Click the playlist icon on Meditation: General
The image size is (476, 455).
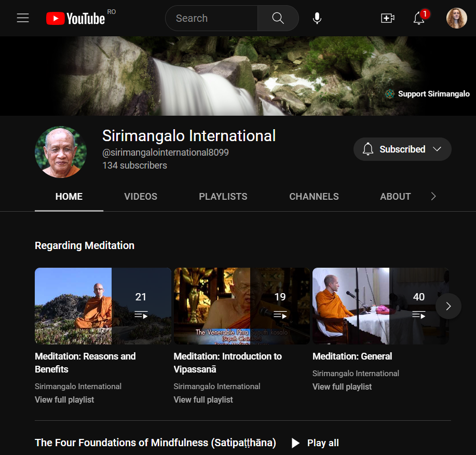pos(418,315)
